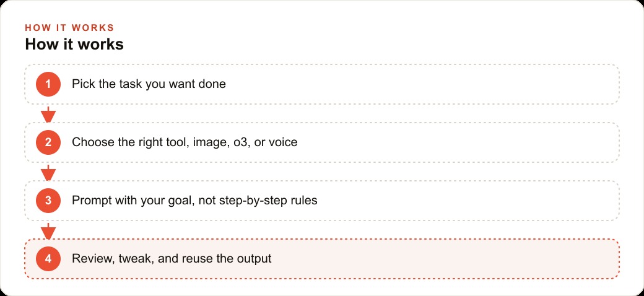Click the arrow between steps 1 and 2
Viewport: 644px width, 296px height.
pos(48,115)
